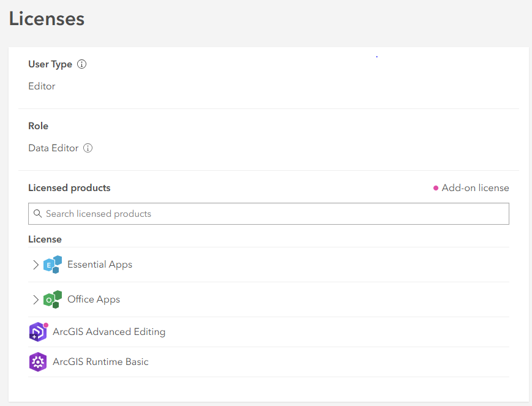Click the Essential Apps bundle icon
Image resolution: width=532 pixels, height=406 pixels.
coord(53,265)
